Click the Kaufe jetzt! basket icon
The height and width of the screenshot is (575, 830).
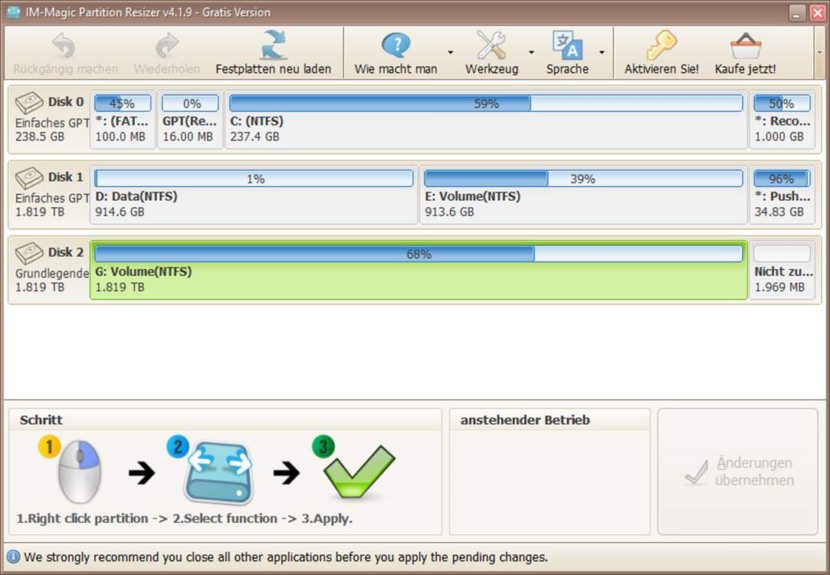point(745,46)
